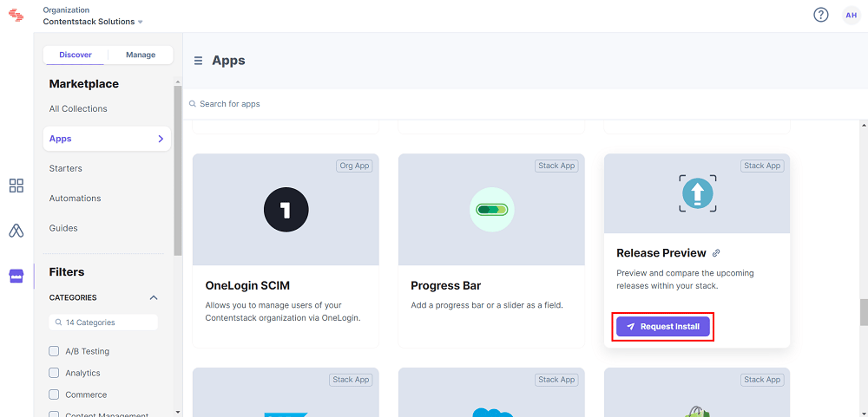Screen dimensions: 868x417
Task: Click the main page scroll up arrow
Action: 864,125
